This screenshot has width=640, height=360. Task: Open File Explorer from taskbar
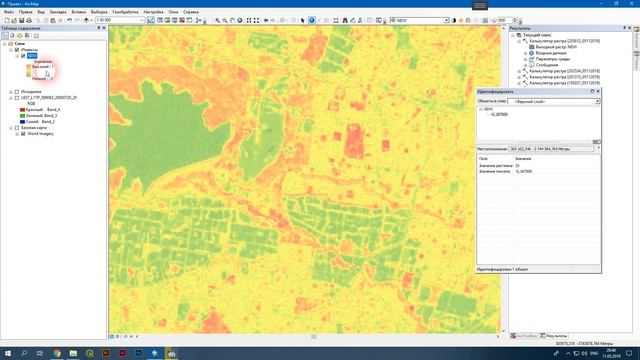coord(73,353)
